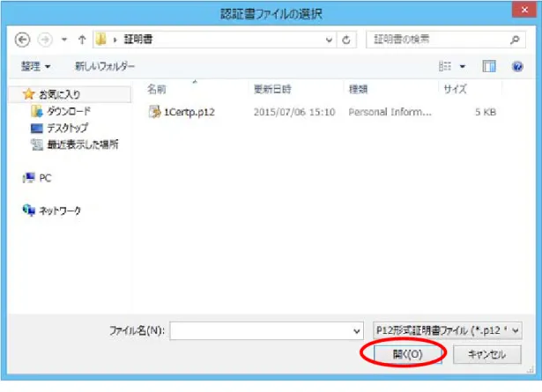The width and height of the screenshot is (542, 392).
Task: Go up one folder level
Action: [82, 40]
